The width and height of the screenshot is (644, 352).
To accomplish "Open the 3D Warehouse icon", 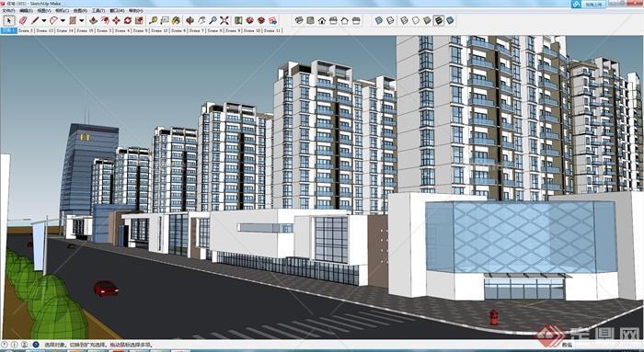I will (249, 20).
